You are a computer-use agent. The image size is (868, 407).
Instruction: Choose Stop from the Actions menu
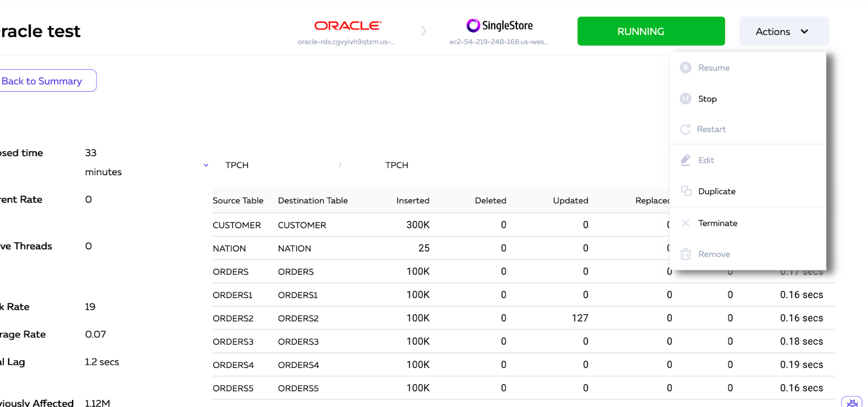click(748, 99)
